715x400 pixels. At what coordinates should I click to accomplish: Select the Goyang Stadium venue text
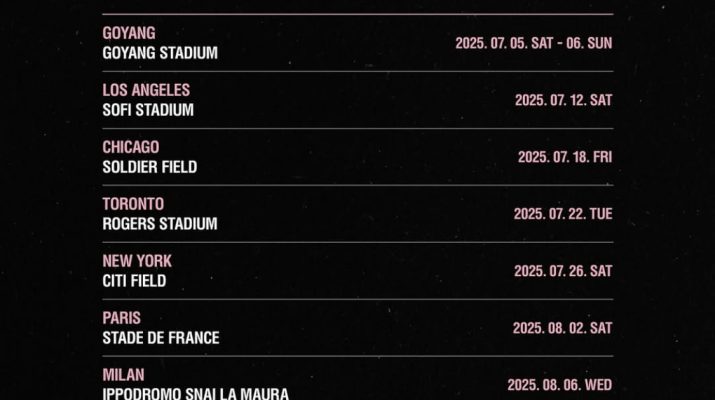click(160, 53)
